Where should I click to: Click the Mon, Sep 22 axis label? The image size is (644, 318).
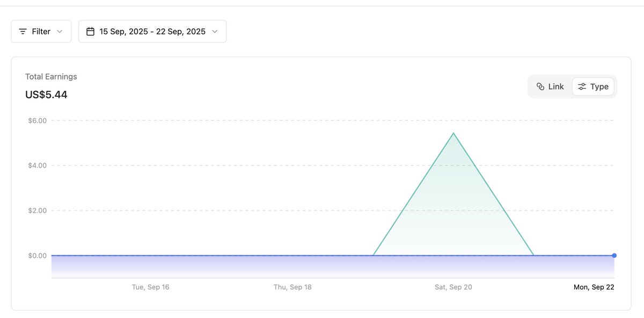[x=594, y=287]
